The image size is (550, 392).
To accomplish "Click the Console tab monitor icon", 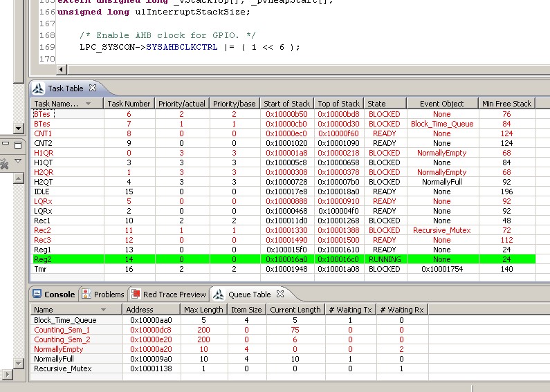I will (x=37, y=294).
